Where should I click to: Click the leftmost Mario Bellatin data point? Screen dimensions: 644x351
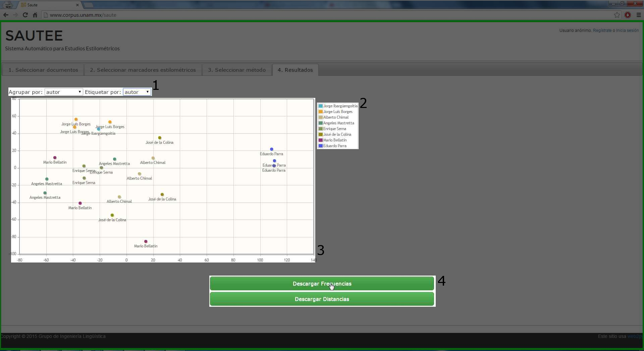(x=55, y=158)
